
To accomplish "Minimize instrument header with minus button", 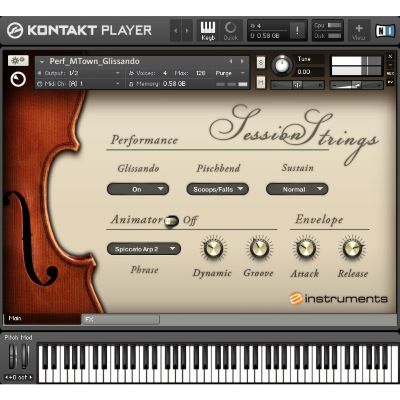I will click(x=390, y=65).
